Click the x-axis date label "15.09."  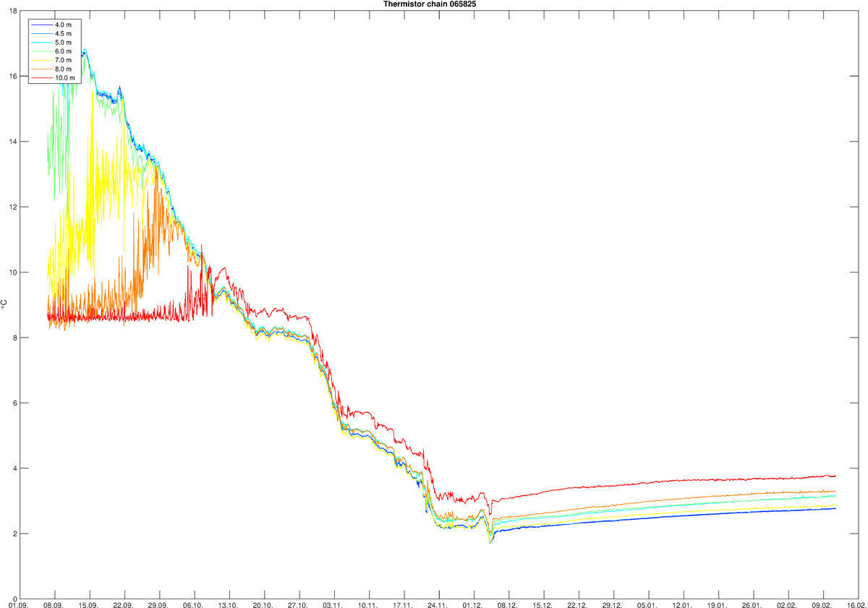pyautogui.click(x=88, y=604)
